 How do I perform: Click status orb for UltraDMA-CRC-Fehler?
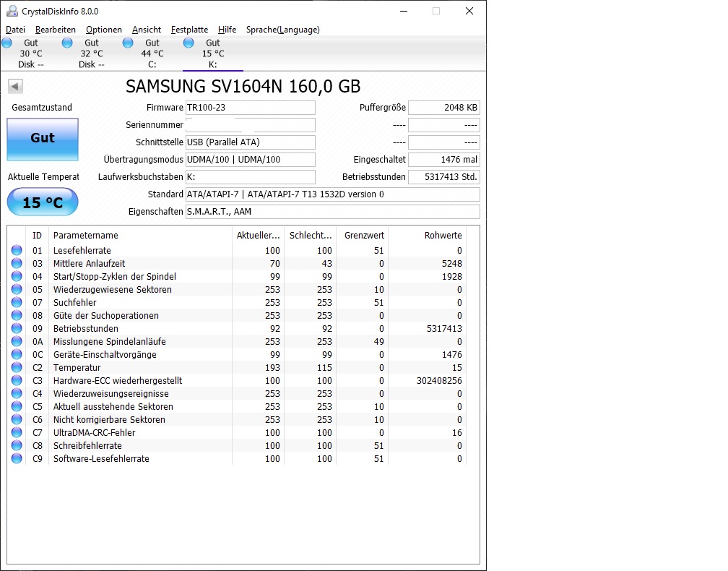click(x=17, y=432)
